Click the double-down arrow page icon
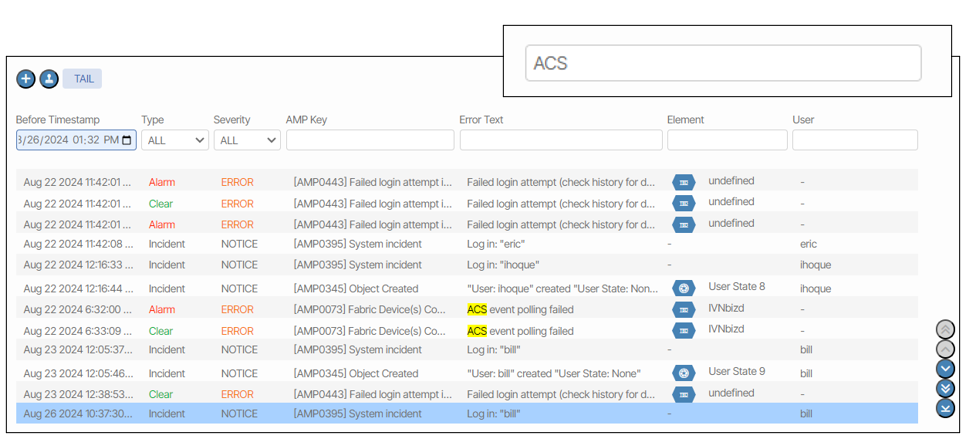 [945, 388]
